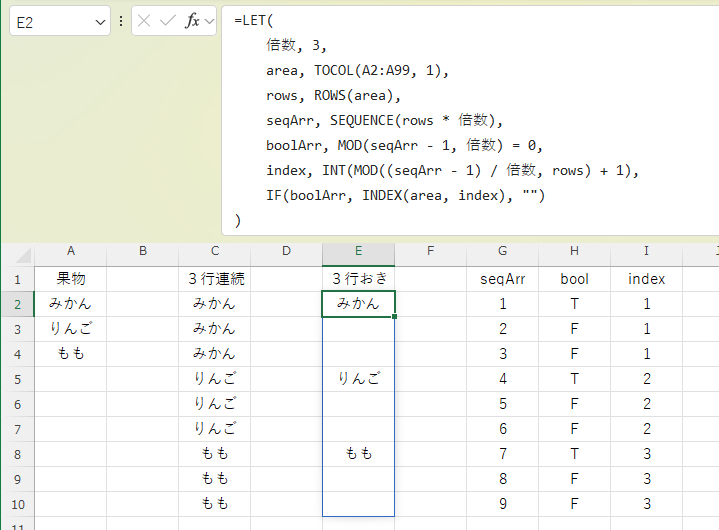Click empty cell E3 in spill range

click(359, 329)
